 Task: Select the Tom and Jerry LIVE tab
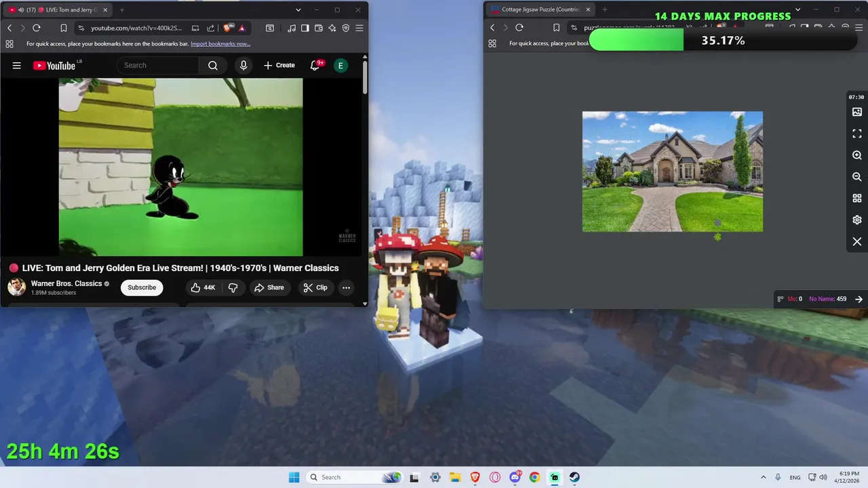point(58,9)
